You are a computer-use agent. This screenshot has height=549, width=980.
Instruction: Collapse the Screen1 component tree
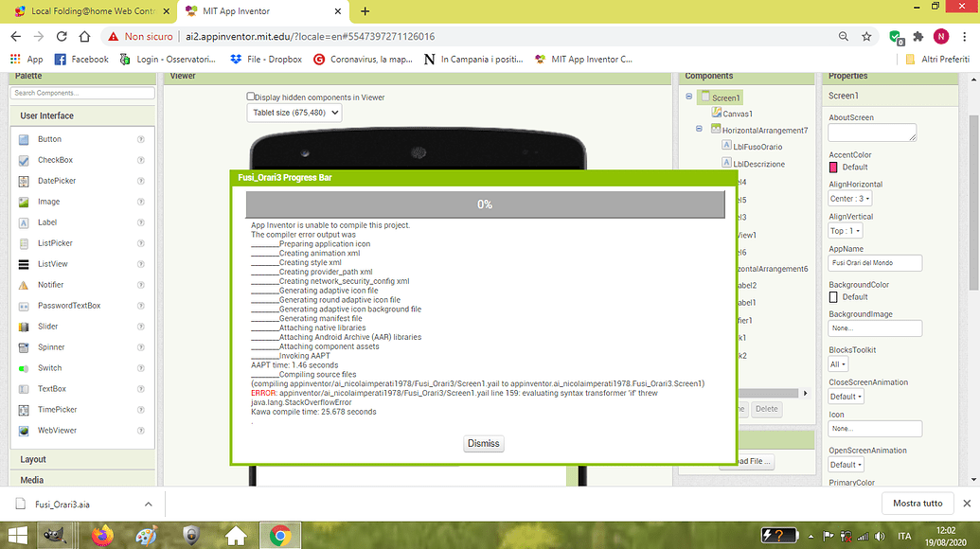click(x=688, y=97)
